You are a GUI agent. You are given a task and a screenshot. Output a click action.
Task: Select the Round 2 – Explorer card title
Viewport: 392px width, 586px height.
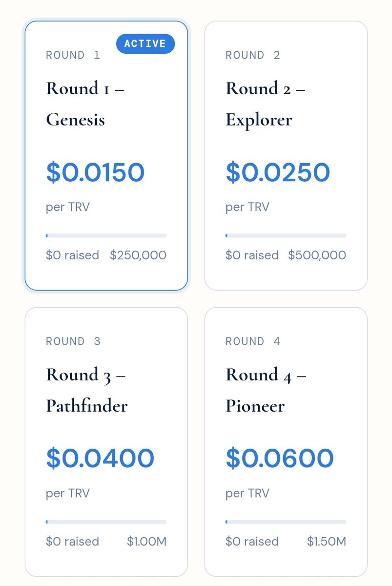[x=266, y=104]
